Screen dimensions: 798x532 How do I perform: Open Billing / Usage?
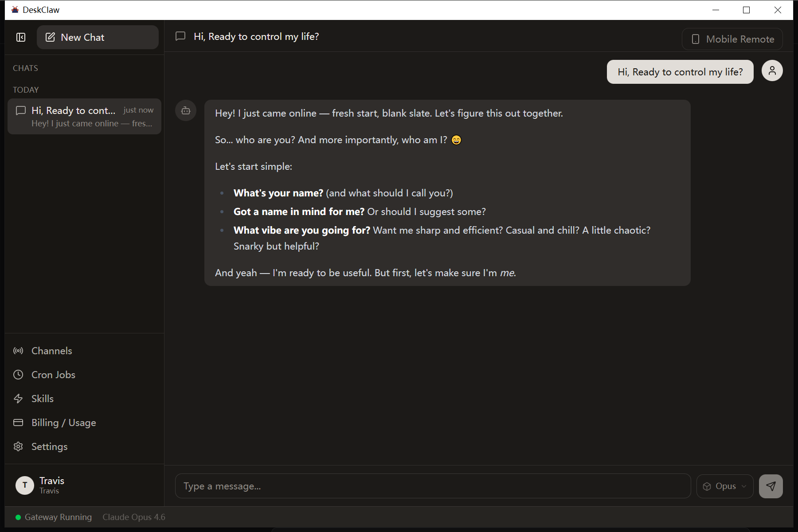(63, 422)
